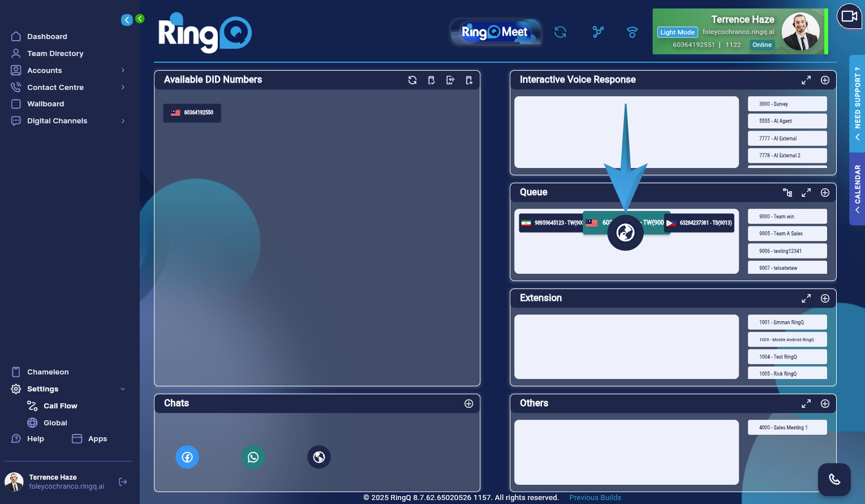Screen dimensions: 865x504
Task: Click the phone dialer button at bottom right
Action: tap(834, 479)
